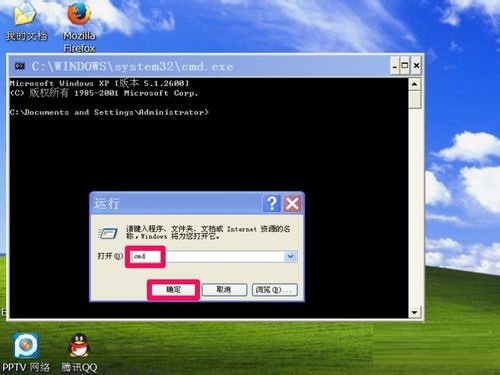Close the cmd.exe window

pyautogui.click(x=416, y=66)
